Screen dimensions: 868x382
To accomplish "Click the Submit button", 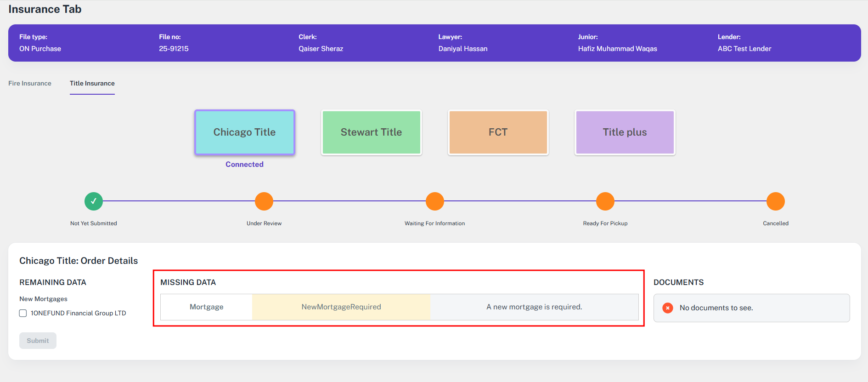I will tap(38, 341).
